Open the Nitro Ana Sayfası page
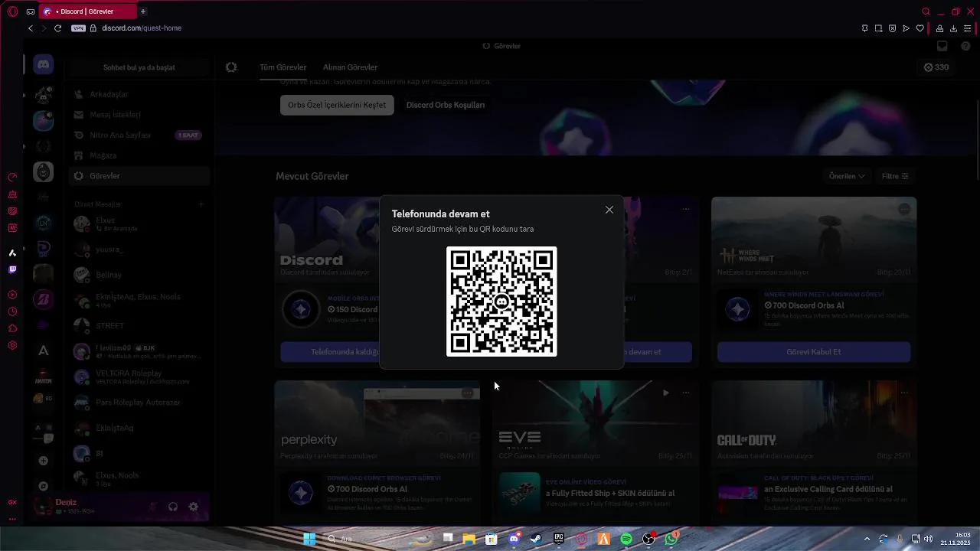 point(139,135)
